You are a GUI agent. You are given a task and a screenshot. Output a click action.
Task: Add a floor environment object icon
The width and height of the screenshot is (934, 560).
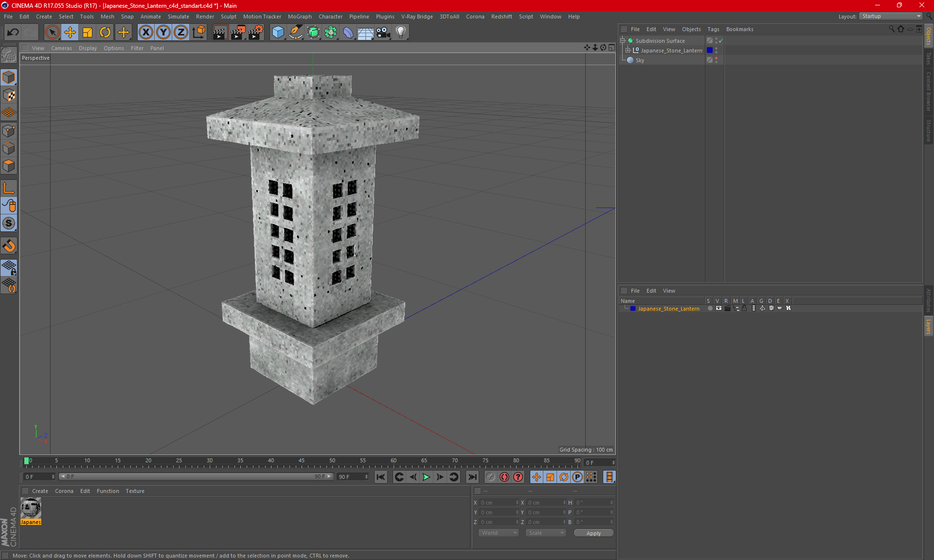click(x=365, y=32)
